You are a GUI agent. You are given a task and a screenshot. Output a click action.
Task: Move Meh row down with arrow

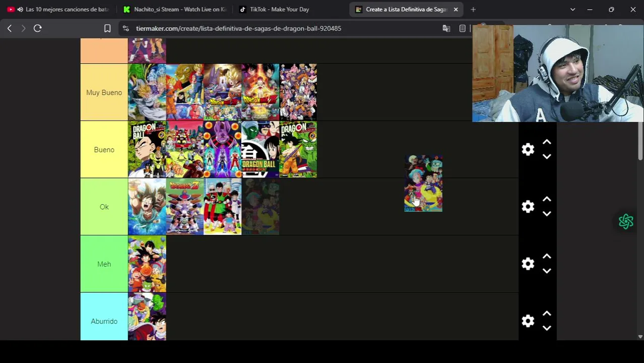tap(547, 271)
